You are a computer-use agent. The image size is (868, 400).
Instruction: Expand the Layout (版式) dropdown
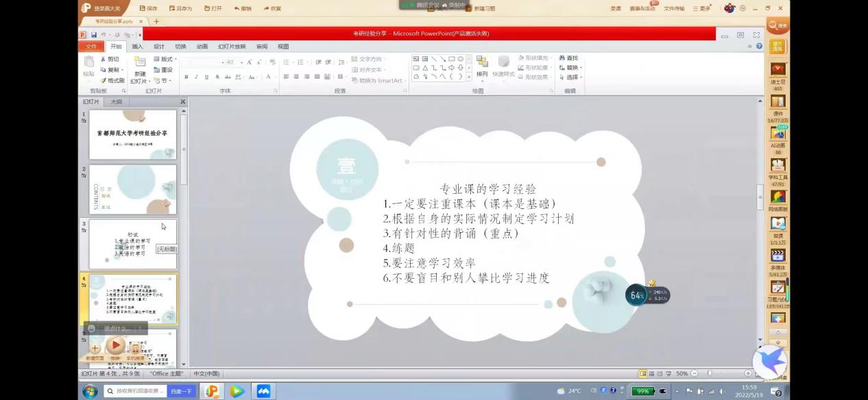[165, 59]
